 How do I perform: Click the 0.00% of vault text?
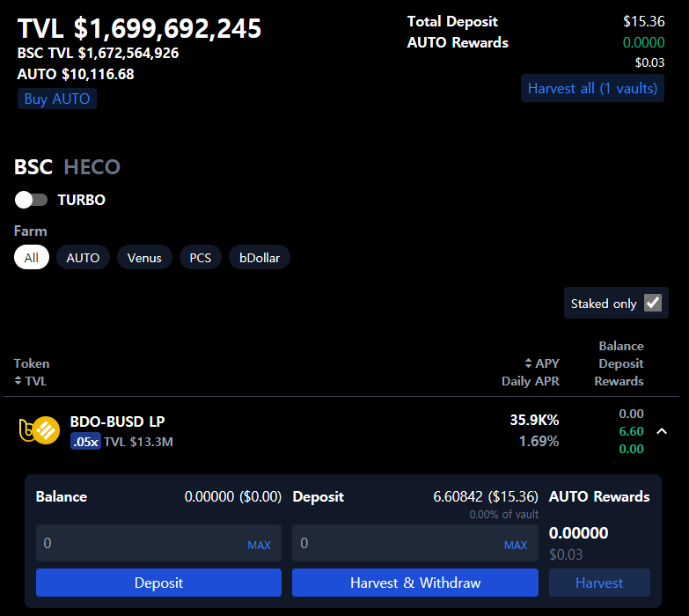(504, 515)
